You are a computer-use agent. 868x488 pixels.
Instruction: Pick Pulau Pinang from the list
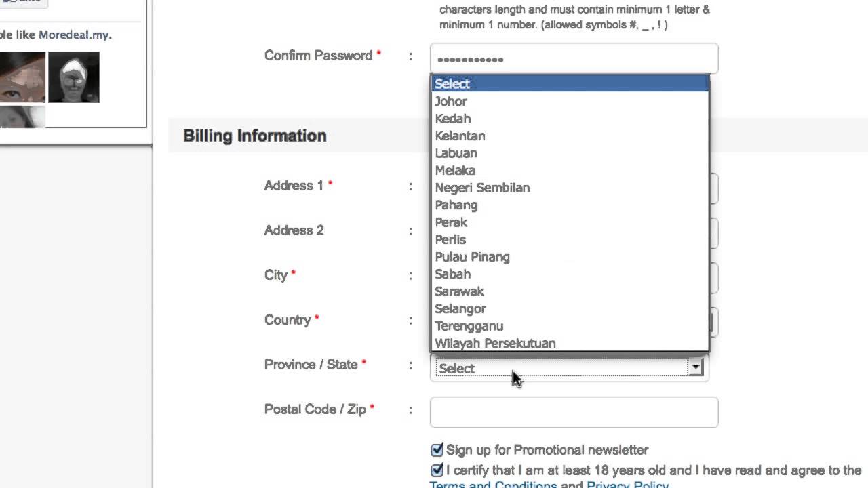point(472,257)
